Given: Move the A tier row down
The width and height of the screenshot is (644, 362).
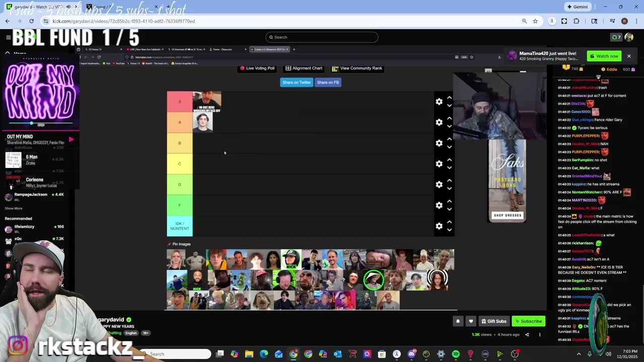Looking at the screenshot, I should click(449, 126).
